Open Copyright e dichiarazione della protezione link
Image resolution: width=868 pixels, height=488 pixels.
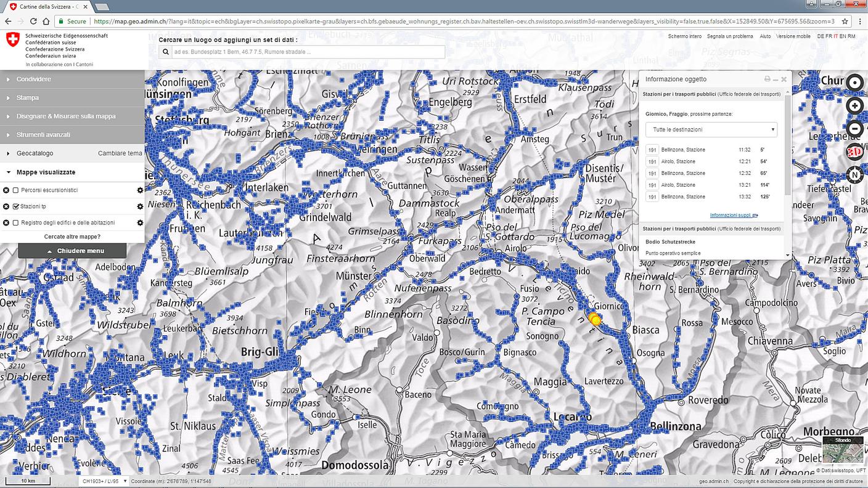[798, 481]
